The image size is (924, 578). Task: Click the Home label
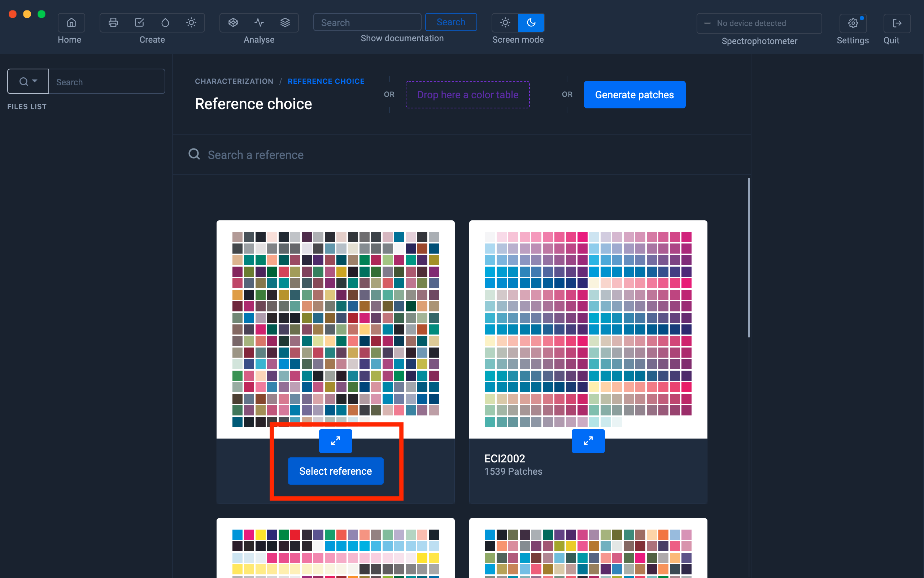pyautogui.click(x=70, y=40)
